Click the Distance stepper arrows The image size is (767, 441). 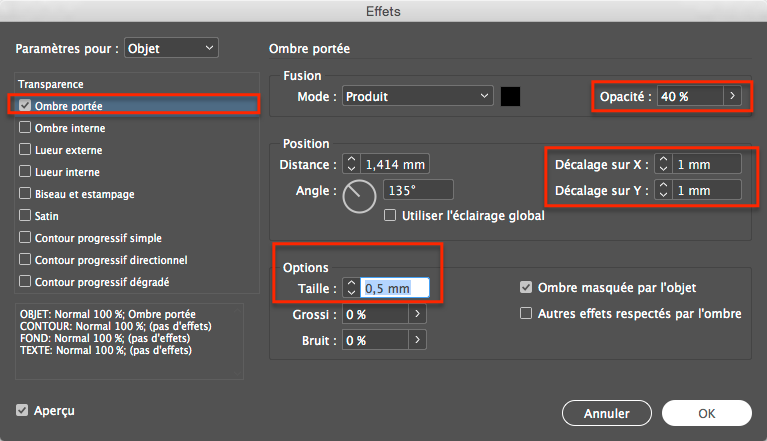click(x=351, y=163)
